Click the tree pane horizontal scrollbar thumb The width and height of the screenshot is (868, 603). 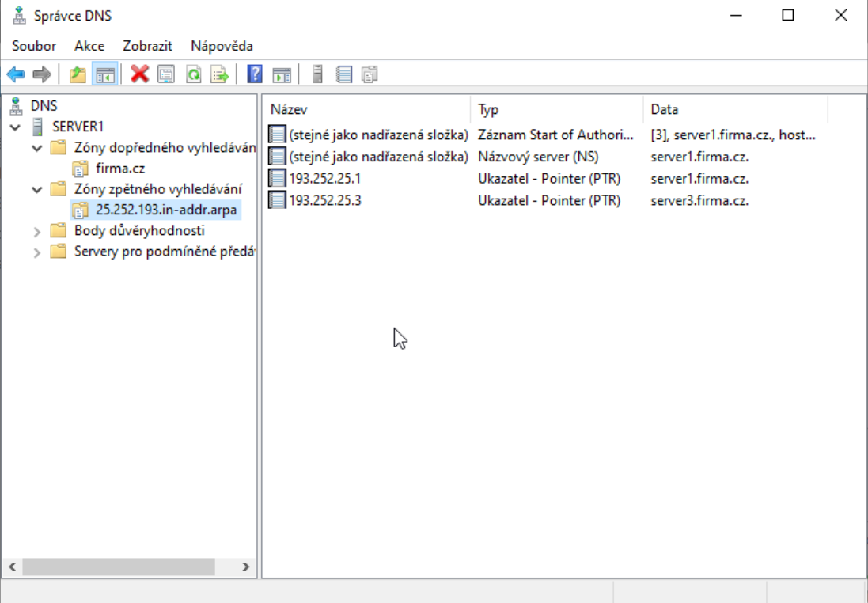(119, 567)
